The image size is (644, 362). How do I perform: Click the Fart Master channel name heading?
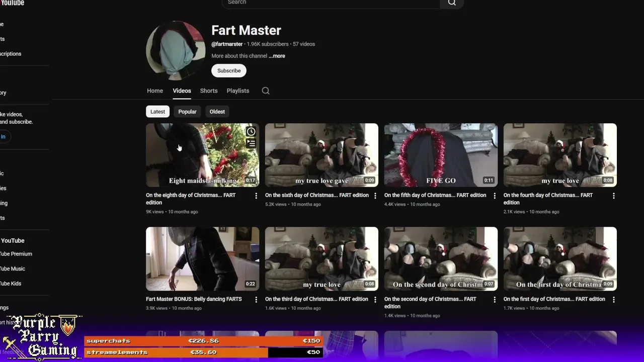point(246,30)
